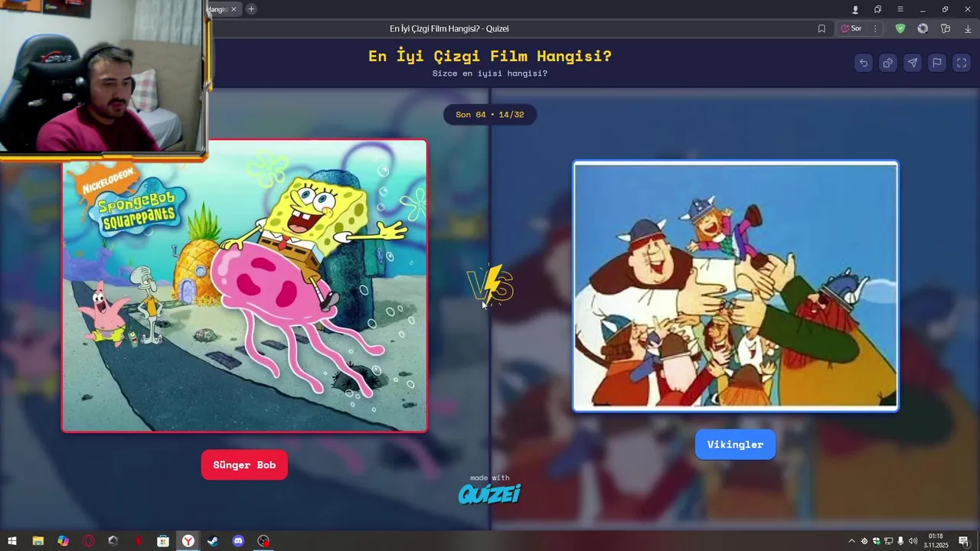
Task: Open the browser profile silhouette icon
Action: pos(855,9)
